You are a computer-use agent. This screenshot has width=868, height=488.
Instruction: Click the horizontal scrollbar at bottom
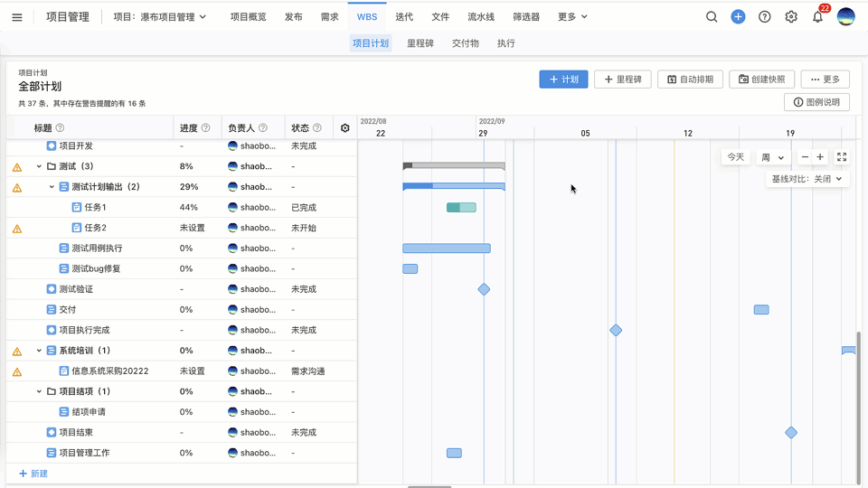[429, 486]
